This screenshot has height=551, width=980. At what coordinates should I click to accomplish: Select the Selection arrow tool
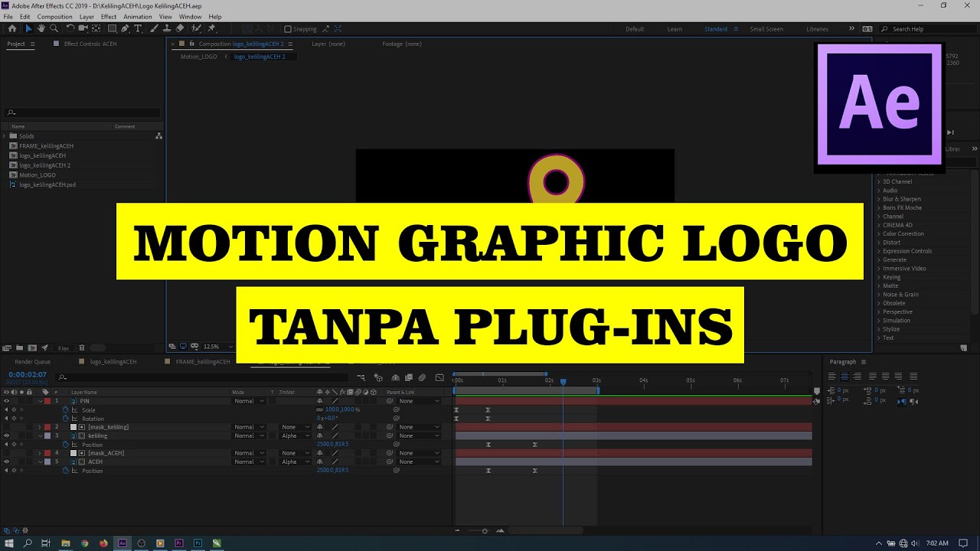click(28, 28)
